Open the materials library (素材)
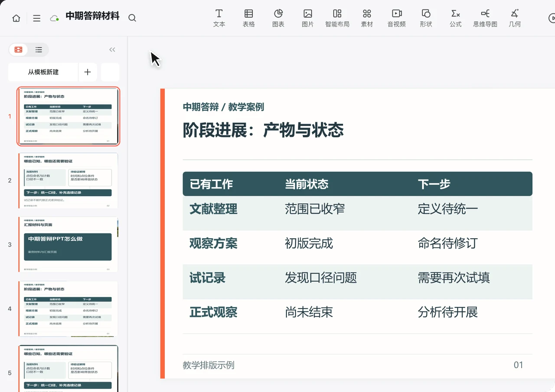This screenshot has width=555, height=392. point(367,18)
